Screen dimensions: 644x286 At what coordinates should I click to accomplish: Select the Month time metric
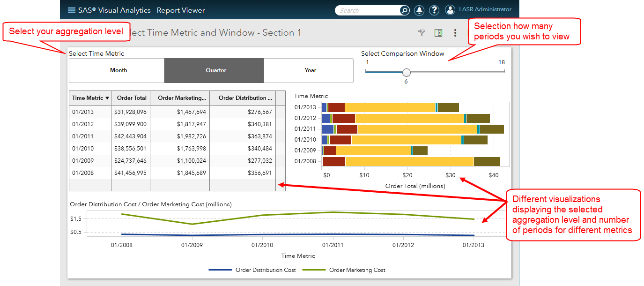click(x=118, y=70)
